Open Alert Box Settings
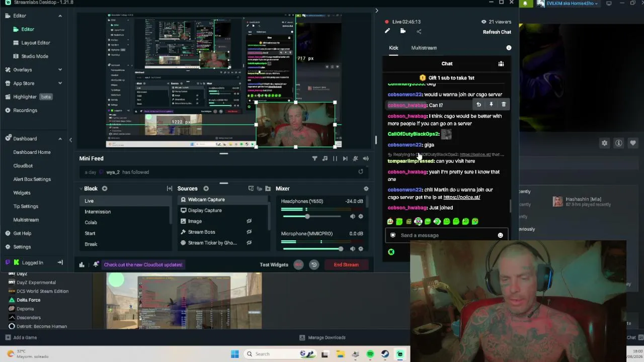 32,179
